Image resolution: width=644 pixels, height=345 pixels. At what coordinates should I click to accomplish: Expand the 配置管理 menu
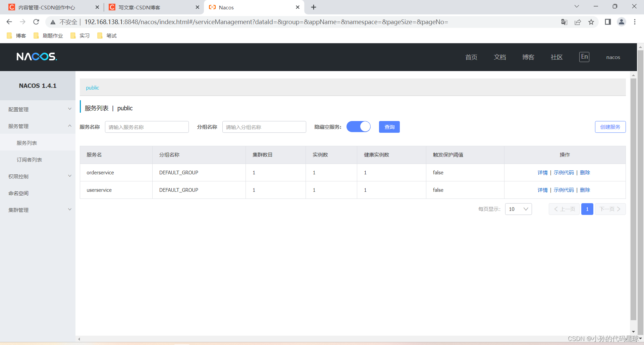point(38,109)
